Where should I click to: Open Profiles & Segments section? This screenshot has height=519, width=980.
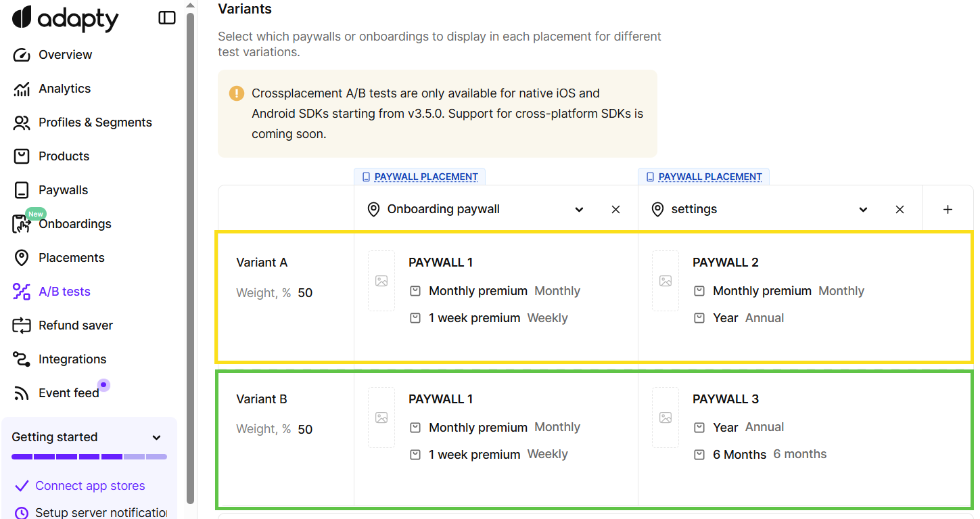pos(95,122)
